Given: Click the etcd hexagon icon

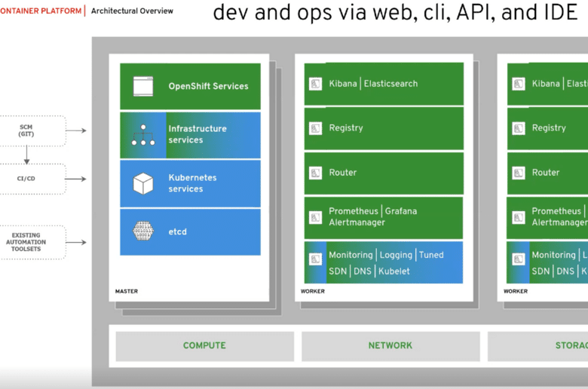Looking at the screenshot, I should tap(143, 231).
